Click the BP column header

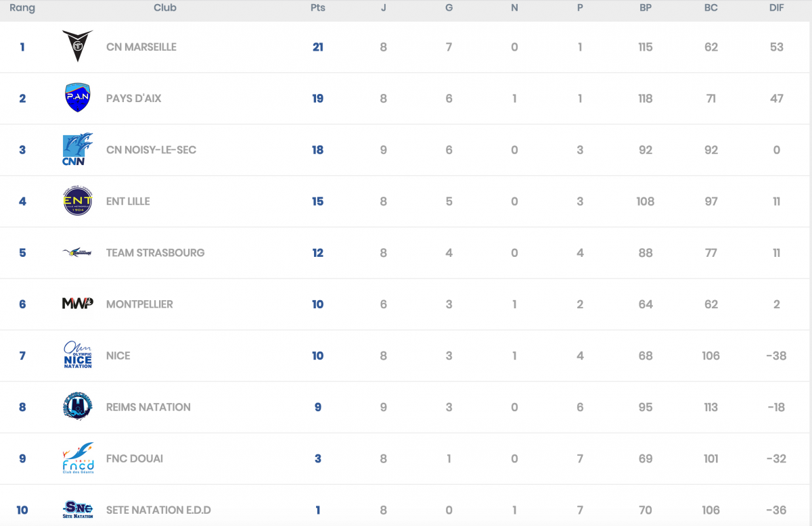[x=646, y=8]
